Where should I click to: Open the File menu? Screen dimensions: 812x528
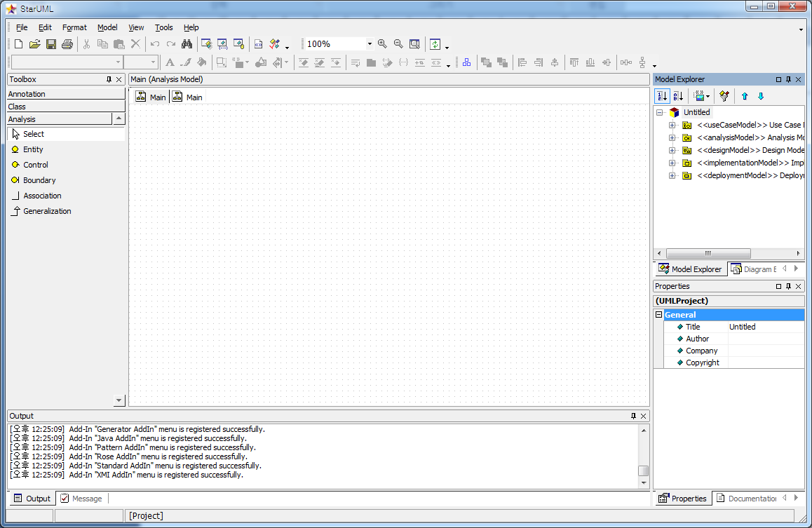[x=22, y=27]
